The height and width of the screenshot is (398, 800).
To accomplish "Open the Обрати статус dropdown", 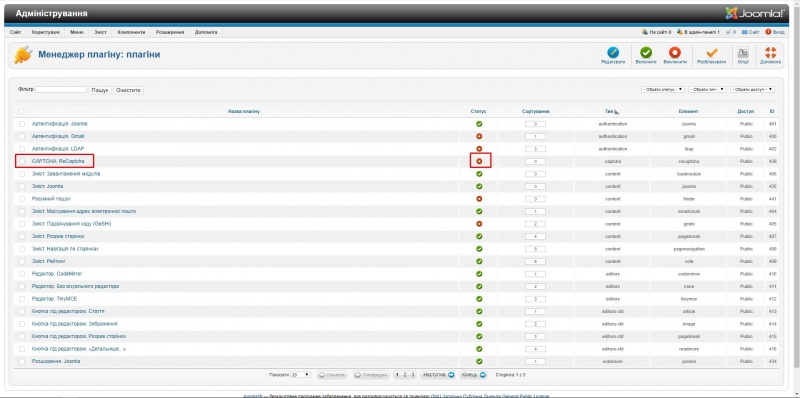I will [663, 89].
